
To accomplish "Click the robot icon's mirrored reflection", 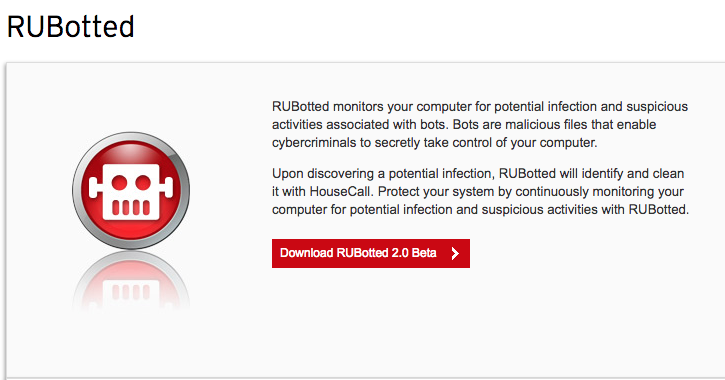I will 131,282.
